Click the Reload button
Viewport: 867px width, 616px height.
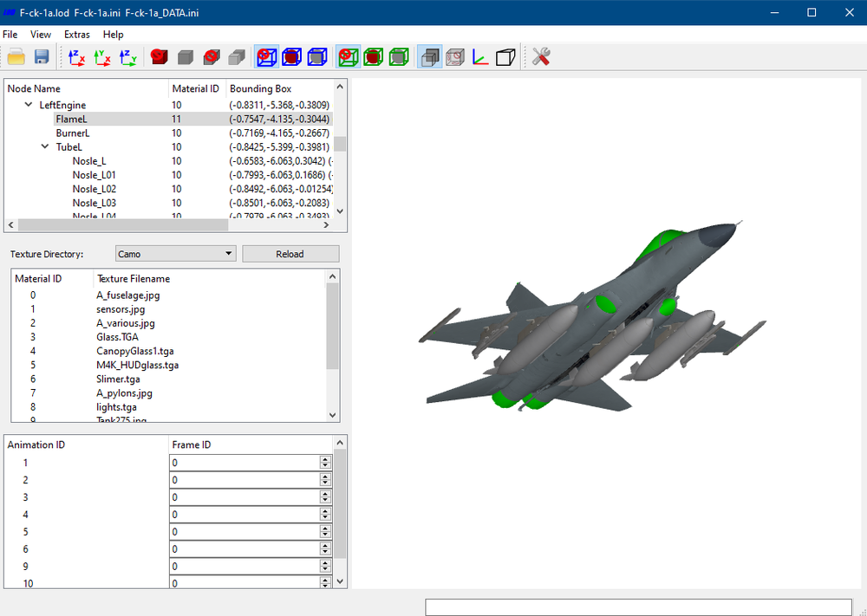pyautogui.click(x=290, y=254)
